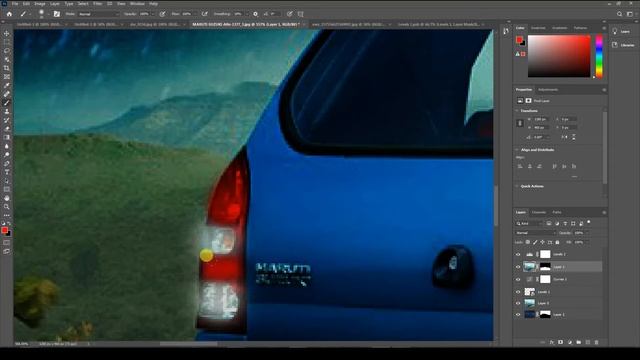This screenshot has height=360, width=640.
Task: Align left edges button
Action: (520, 167)
